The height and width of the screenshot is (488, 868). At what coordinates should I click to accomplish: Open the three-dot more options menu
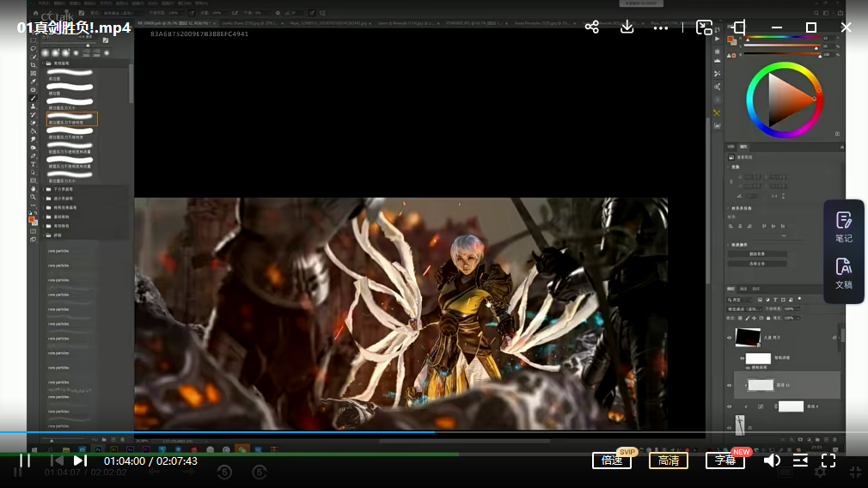click(x=660, y=27)
